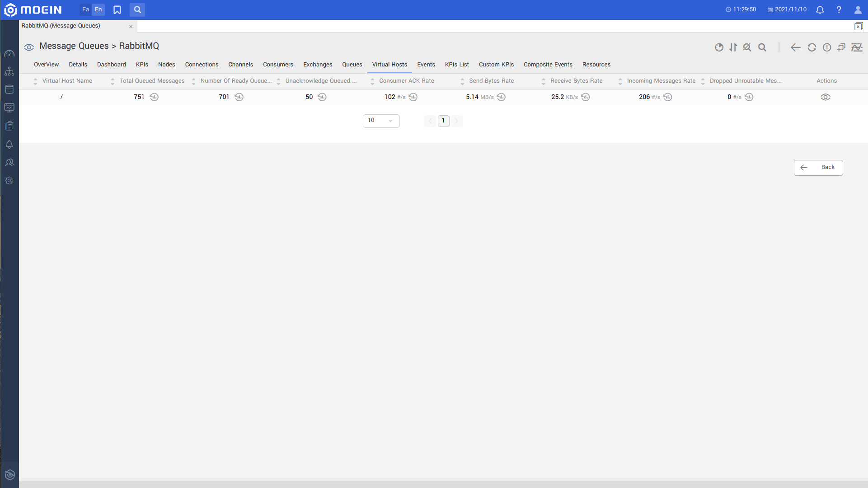
Task: Open history chart for Send Bytes 5.14
Action: pyautogui.click(x=501, y=97)
